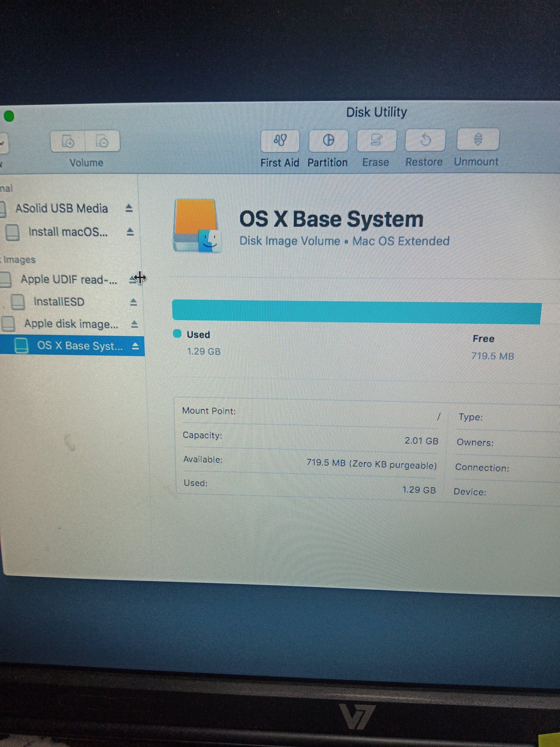Screen dimensions: 560x747
Task: Click the green zoom window button
Action: [9, 116]
